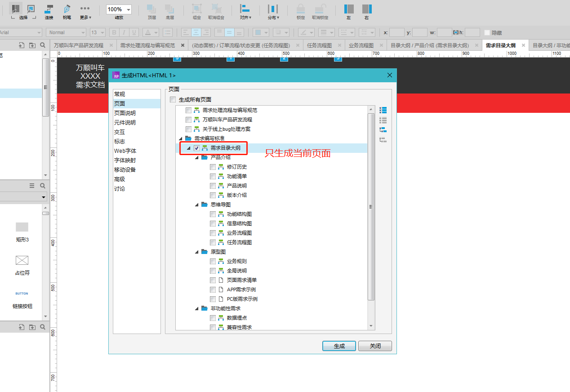Click the 关闭 button
The width and height of the screenshot is (570, 392).
tap(375, 346)
